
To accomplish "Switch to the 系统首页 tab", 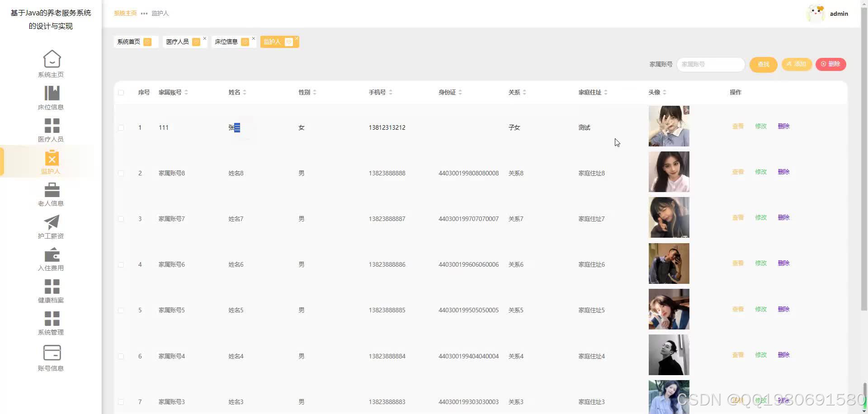I will [136, 42].
